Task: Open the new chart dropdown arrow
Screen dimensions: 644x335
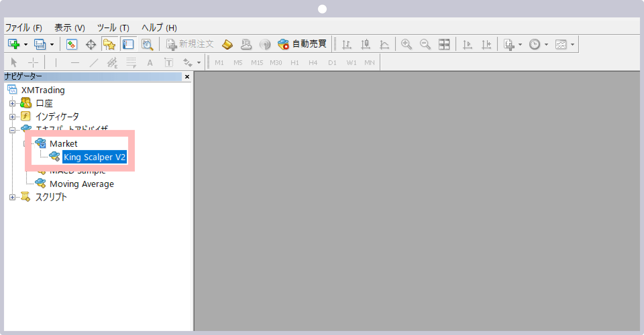Action: click(x=26, y=45)
